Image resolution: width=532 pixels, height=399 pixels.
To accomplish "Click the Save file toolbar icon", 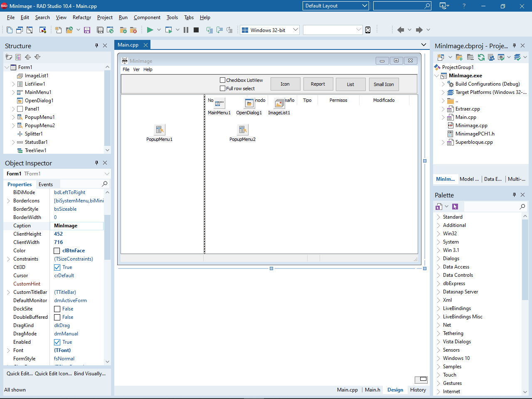I will coord(87,30).
